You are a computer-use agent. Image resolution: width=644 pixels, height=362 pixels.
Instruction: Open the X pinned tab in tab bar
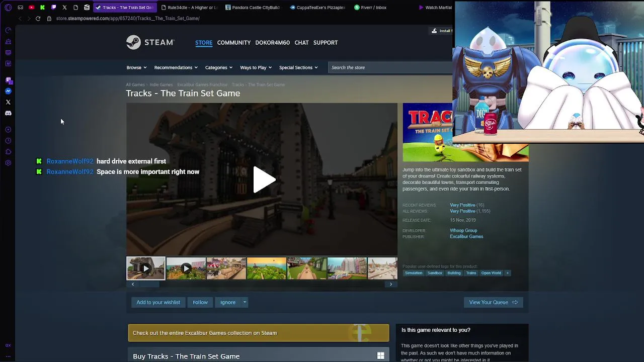pos(64,8)
